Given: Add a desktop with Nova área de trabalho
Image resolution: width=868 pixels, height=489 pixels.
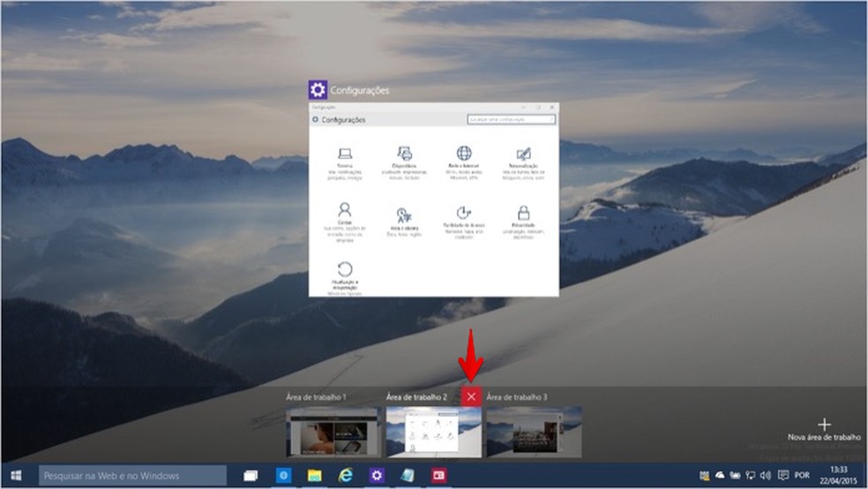Looking at the screenshot, I should click(824, 429).
